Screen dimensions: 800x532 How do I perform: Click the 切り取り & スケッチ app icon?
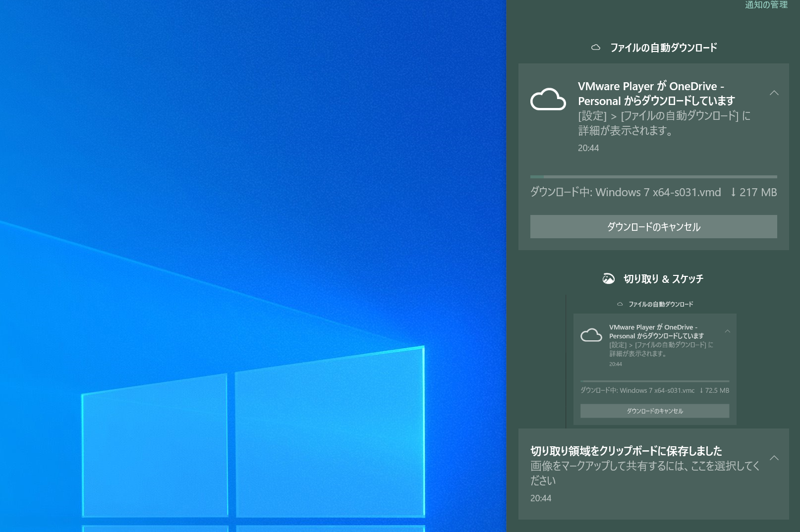608,279
